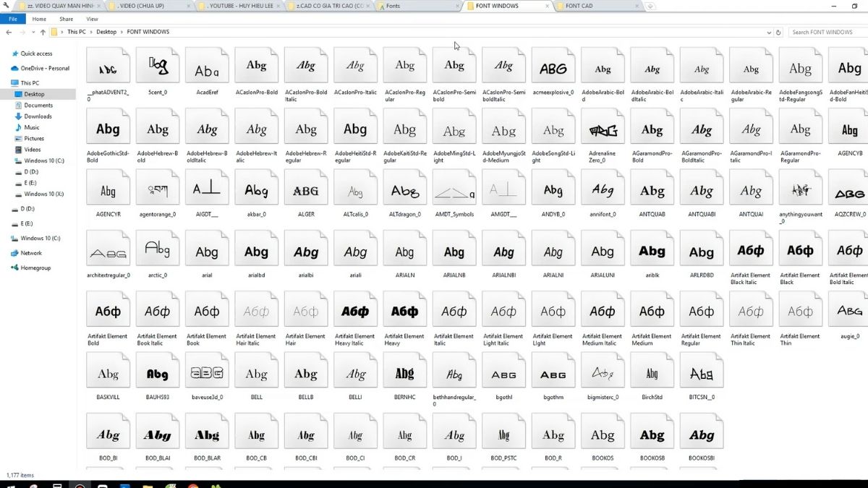Open the View ribbon tab
Screen dimensions: 868x488
click(x=92, y=19)
